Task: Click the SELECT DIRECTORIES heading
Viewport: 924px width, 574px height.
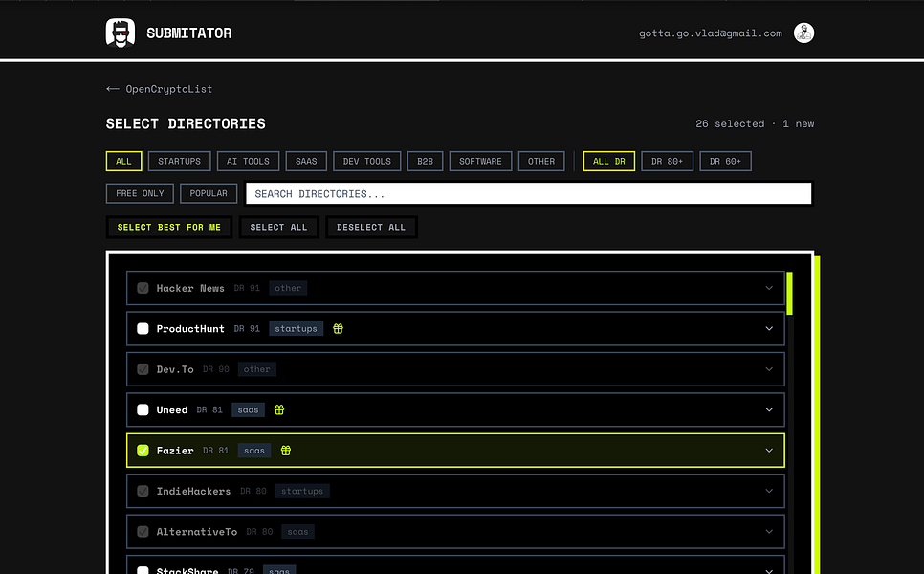Action: coord(186,123)
